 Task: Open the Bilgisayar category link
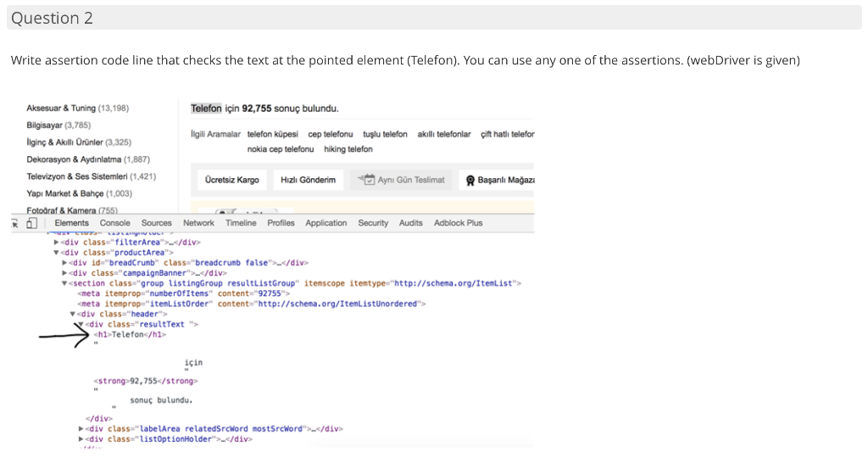click(58, 126)
